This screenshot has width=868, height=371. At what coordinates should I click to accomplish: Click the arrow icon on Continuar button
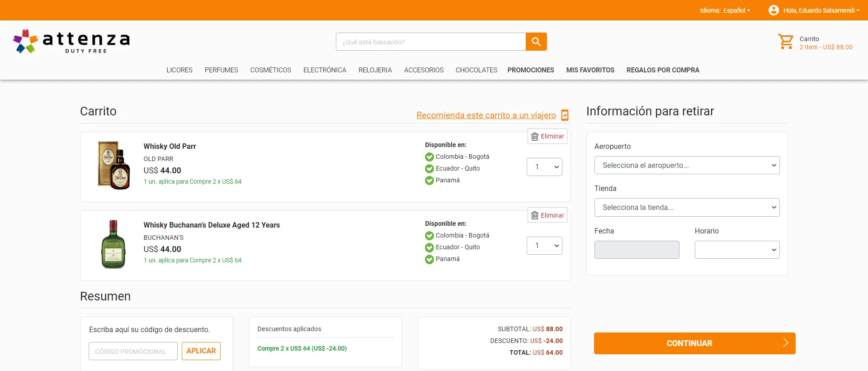(786, 343)
